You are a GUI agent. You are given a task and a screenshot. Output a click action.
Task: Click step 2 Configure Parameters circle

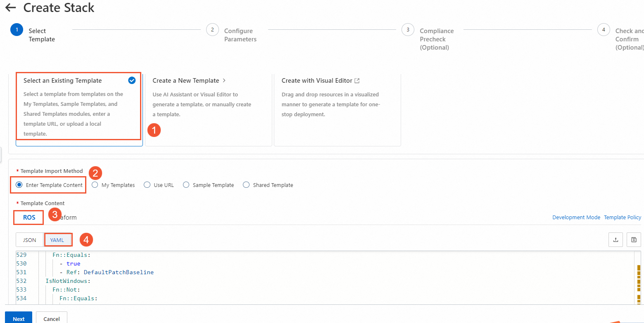212,30
